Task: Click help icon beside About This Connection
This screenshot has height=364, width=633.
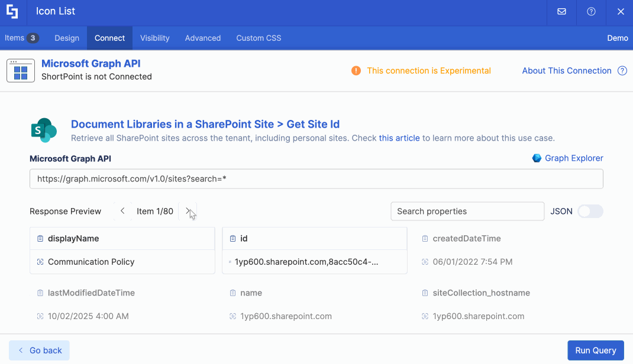Action: (x=622, y=70)
